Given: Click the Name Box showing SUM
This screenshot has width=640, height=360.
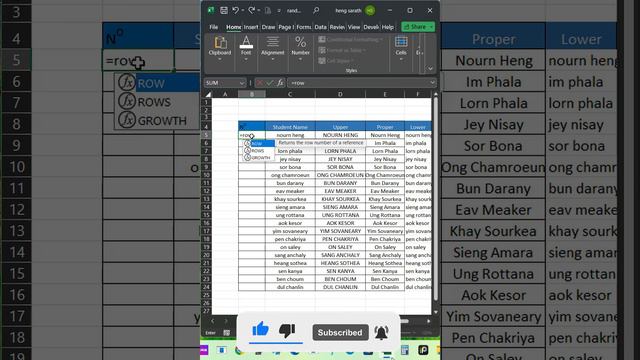Looking at the screenshot, I should 222,83.
